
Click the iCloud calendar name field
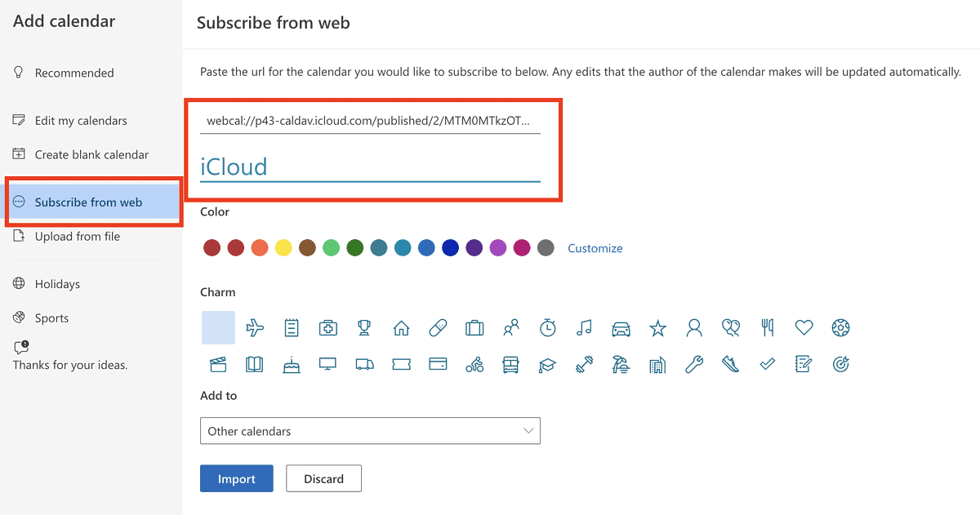[x=370, y=167]
